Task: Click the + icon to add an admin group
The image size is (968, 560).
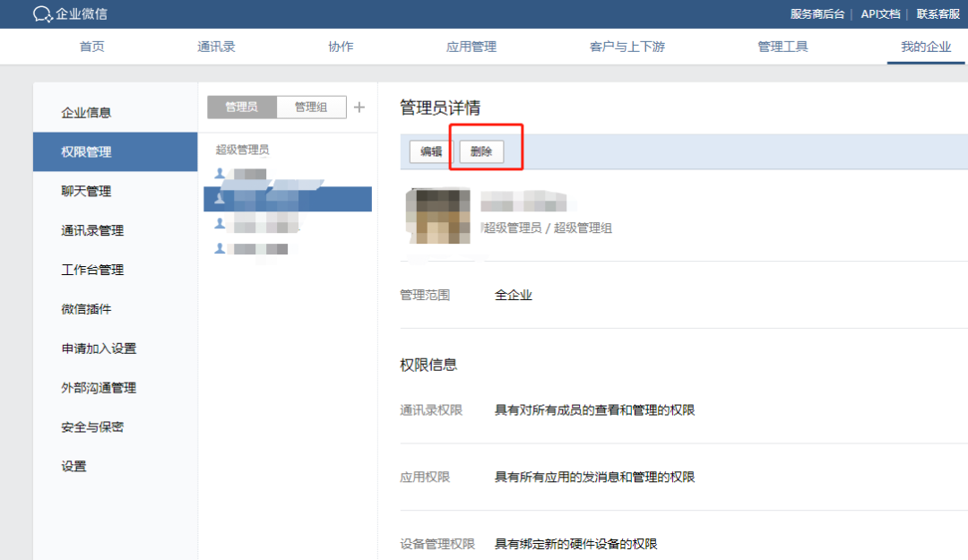Action: coord(359,106)
